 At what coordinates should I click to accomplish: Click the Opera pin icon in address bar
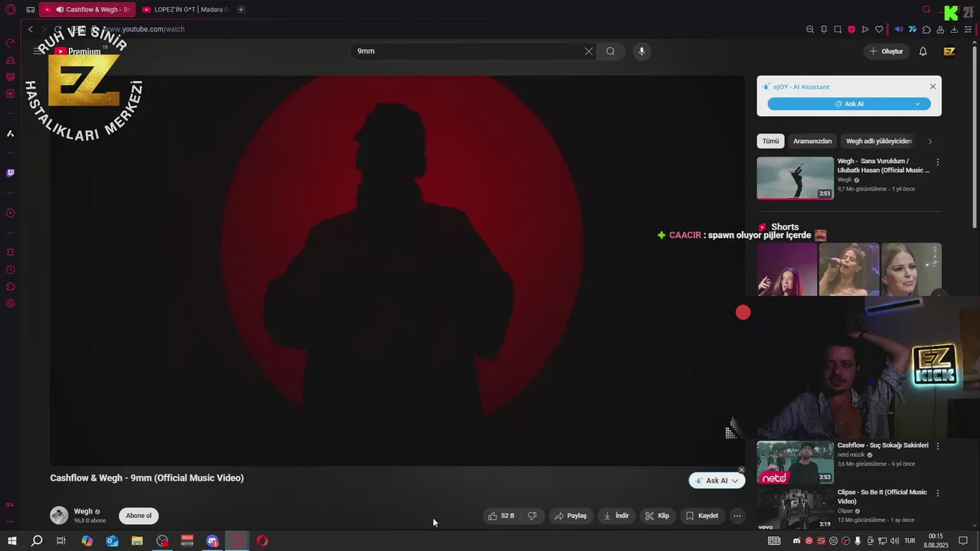[x=824, y=29]
